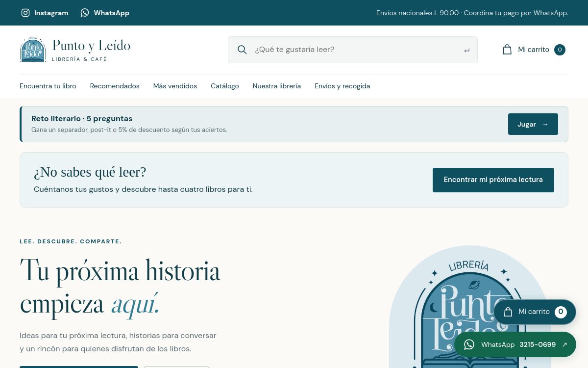Click the floating cart bag icon
Screen dimensions: 588x368
(x=508, y=312)
